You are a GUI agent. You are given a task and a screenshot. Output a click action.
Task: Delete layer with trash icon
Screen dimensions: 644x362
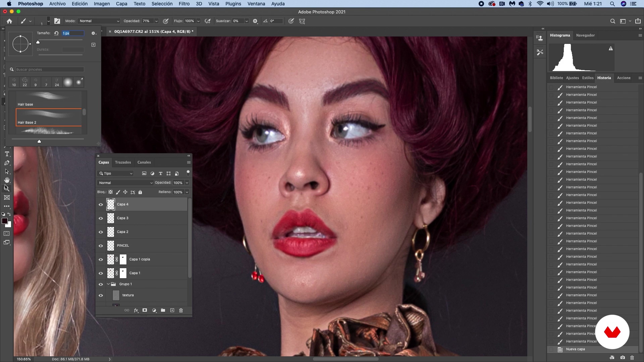(x=181, y=310)
